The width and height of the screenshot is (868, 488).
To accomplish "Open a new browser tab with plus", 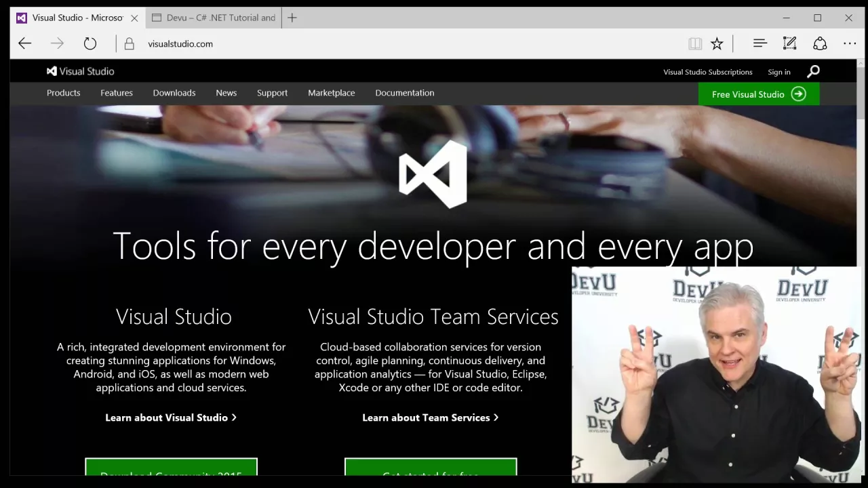I will (292, 18).
